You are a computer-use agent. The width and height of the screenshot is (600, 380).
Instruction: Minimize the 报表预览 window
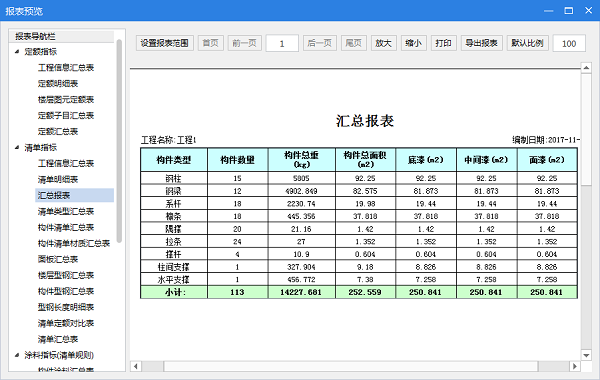(549, 11)
